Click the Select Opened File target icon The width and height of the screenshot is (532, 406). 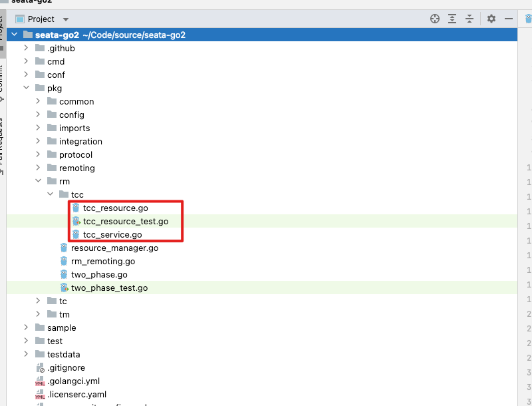(x=435, y=19)
